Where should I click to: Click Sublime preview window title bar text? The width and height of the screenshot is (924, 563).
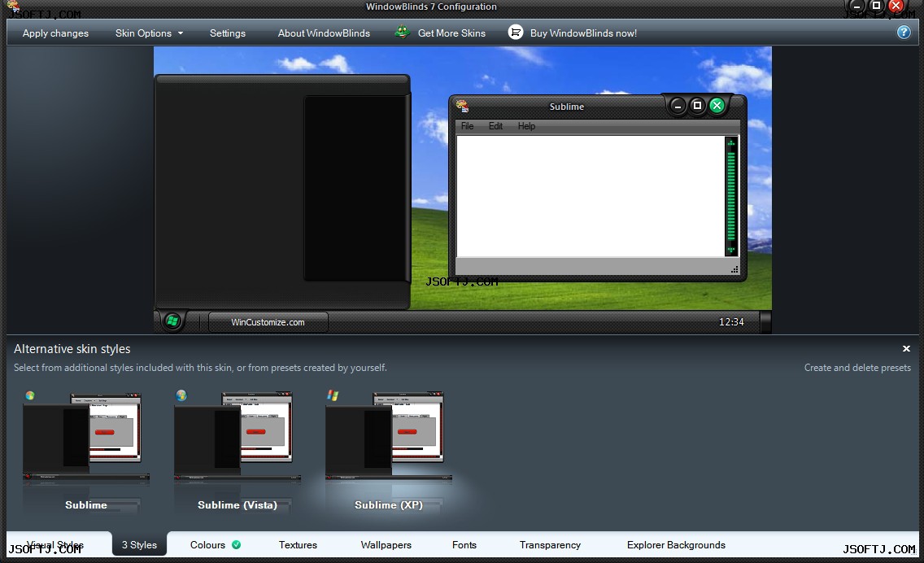tap(567, 107)
